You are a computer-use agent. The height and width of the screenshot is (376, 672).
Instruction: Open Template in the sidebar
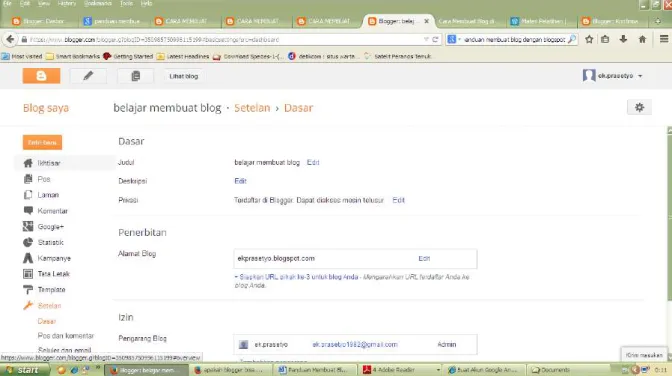51,290
